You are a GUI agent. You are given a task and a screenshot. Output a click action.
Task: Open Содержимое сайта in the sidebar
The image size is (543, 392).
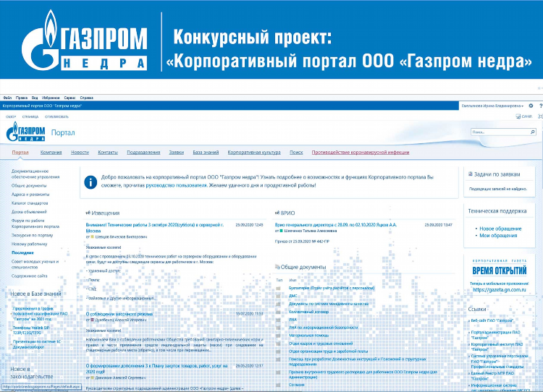(x=29, y=276)
